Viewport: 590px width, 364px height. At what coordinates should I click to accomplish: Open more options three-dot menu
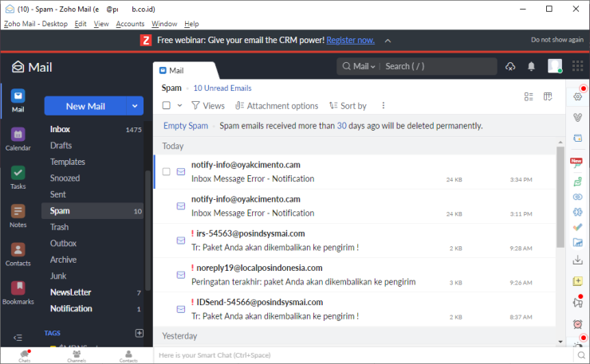[x=383, y=106]
